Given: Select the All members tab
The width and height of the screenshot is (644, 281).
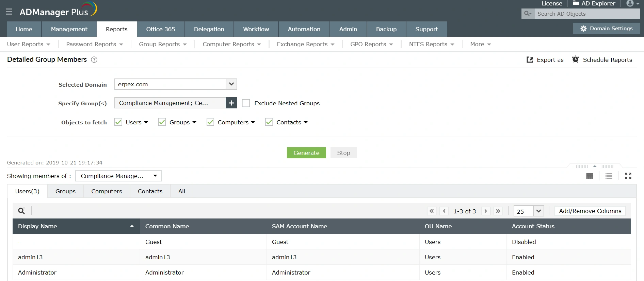Looking at the screenshot, I should pos(182,191).
